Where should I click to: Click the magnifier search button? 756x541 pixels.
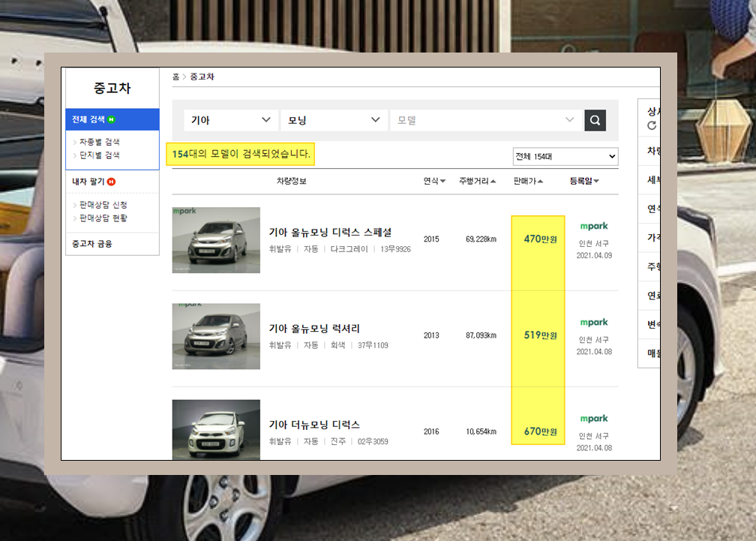595,120
